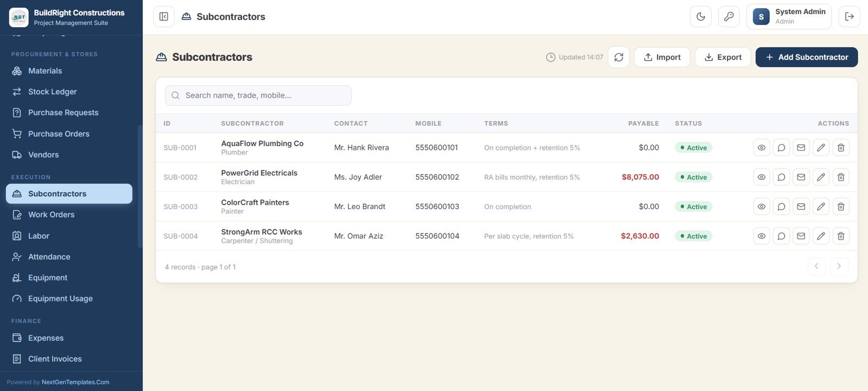This screenshot has height=391, width=868.
Task: Open Stock Ledger in sidebar
Action: pyautogui.click(x=69, y=92)
